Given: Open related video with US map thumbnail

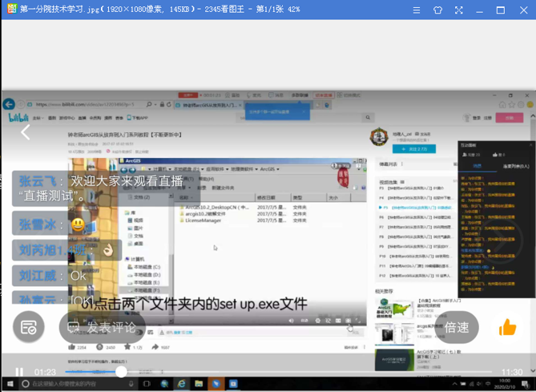Looking at the screenshot, I should pyautogui.click(x=394, y=308).
